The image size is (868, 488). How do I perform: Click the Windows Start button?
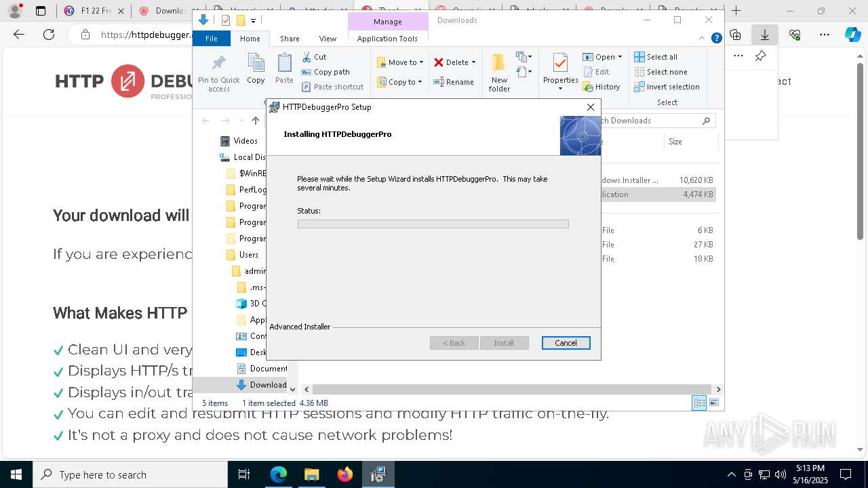pyautogui.click(x=16, y=474)
